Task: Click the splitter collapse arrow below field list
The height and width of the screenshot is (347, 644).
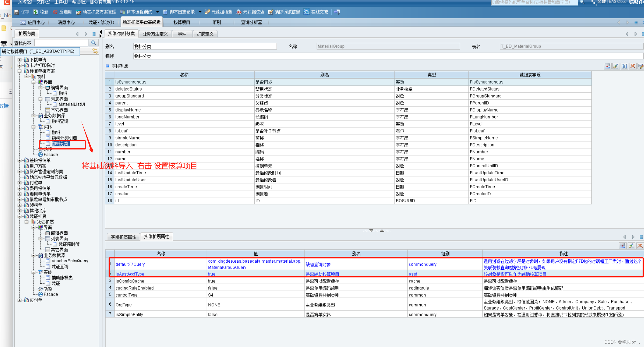Action: pos(371,230)
